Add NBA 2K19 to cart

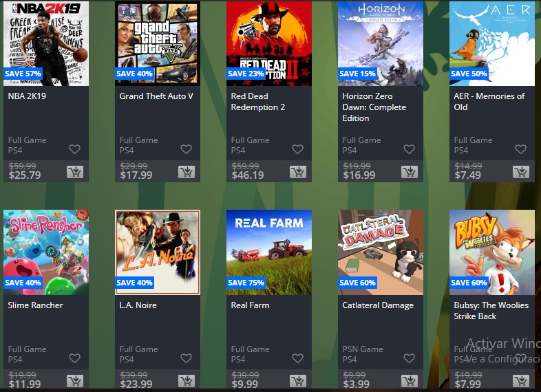(75, 172)
